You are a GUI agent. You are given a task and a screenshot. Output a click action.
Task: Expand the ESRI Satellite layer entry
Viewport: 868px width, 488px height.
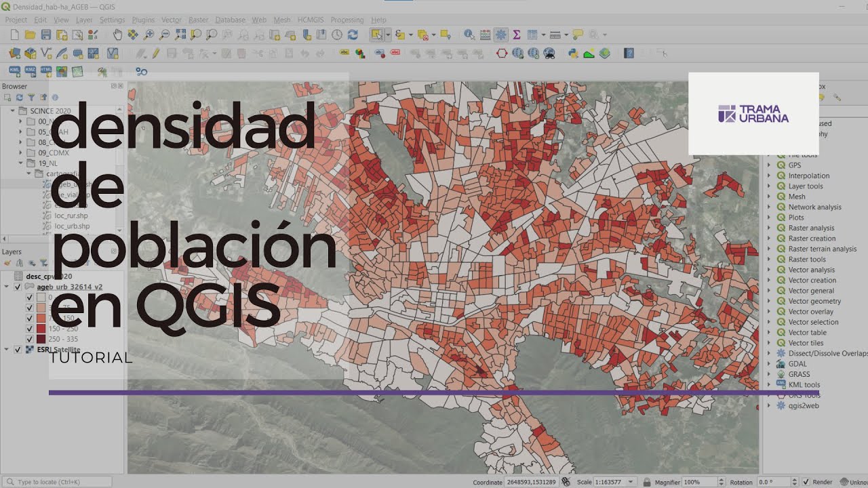point(7,350)
